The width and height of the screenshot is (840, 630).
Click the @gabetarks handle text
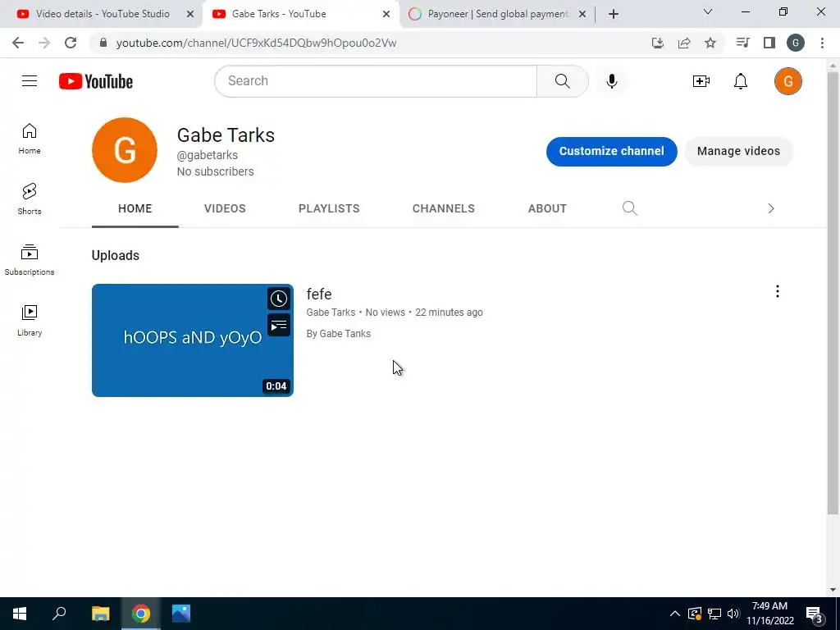[208, 155]
